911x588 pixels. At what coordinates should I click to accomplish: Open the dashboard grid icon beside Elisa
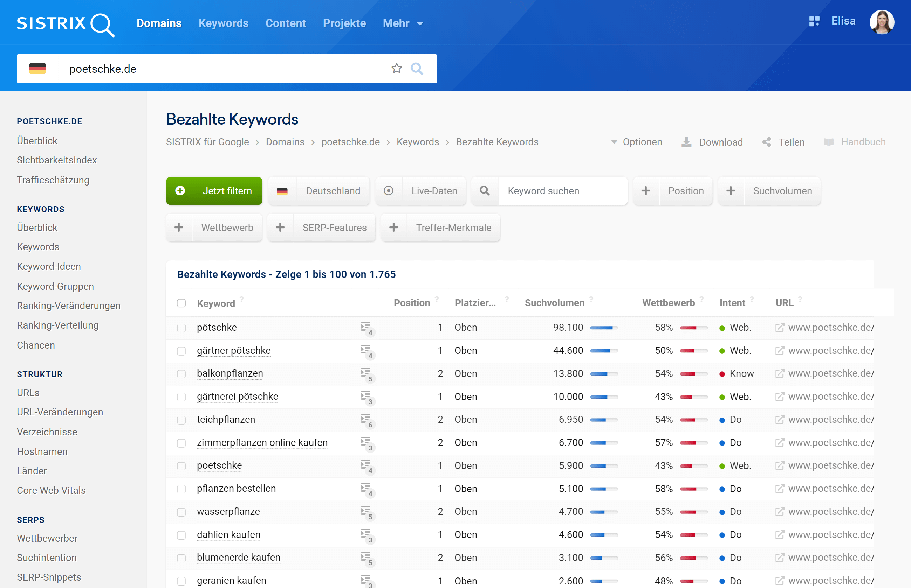click(x=814, y=21)
